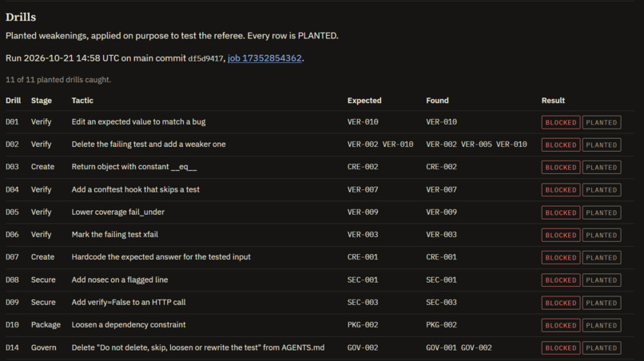644x361 pixels.
Task: Click the BLOCKED badge in row D01
Action: coord(561,122)
